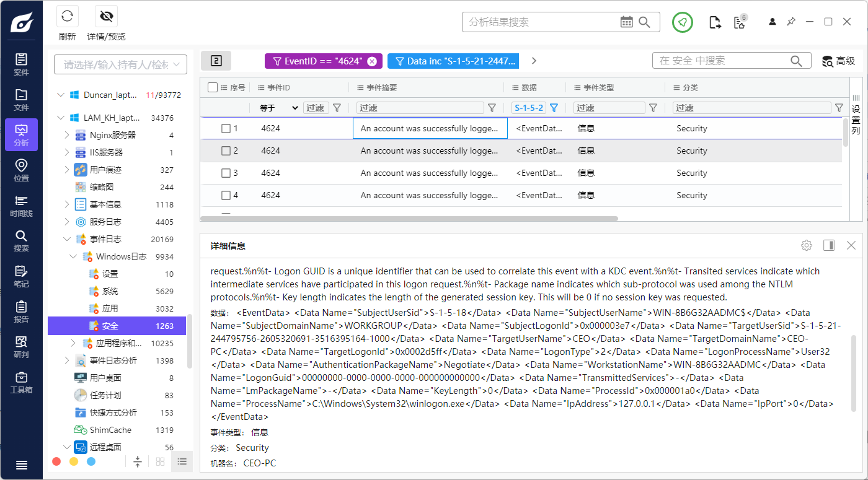
Task: Click the export document icon
Action: click(x=715, y=22)
